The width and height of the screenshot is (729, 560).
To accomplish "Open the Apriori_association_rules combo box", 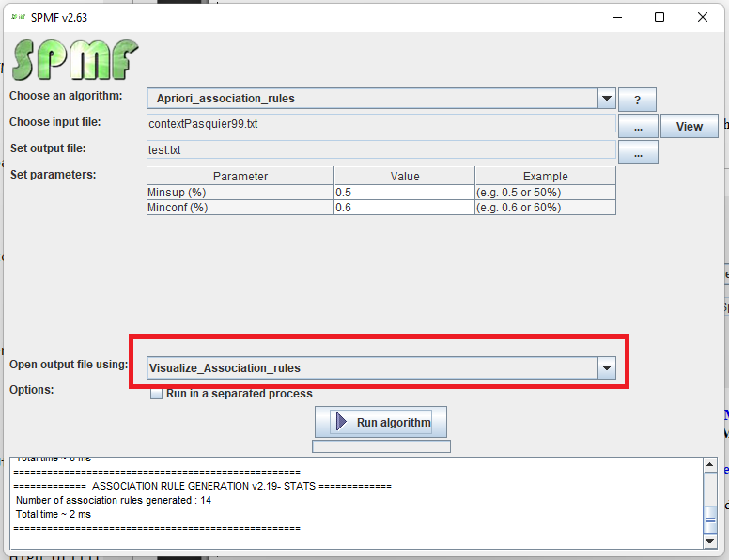I will pos(371,98).
